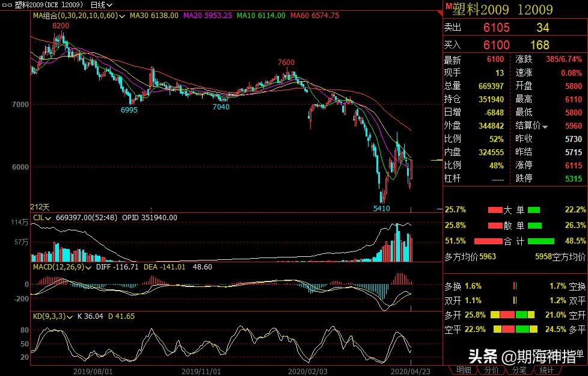This screenshot has width=588, height=376.
Task: Click the red M marker icon beside contract name
Action: [x=447, y=5]
